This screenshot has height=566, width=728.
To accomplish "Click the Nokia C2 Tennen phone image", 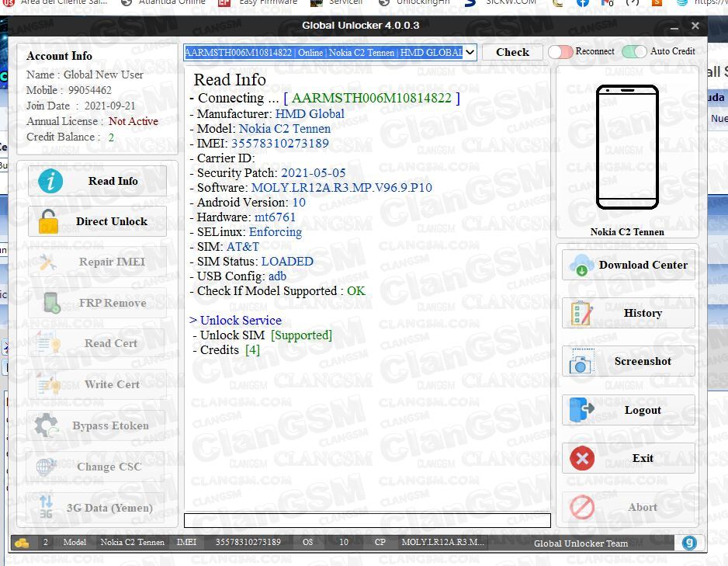I will tap(627, 148).
